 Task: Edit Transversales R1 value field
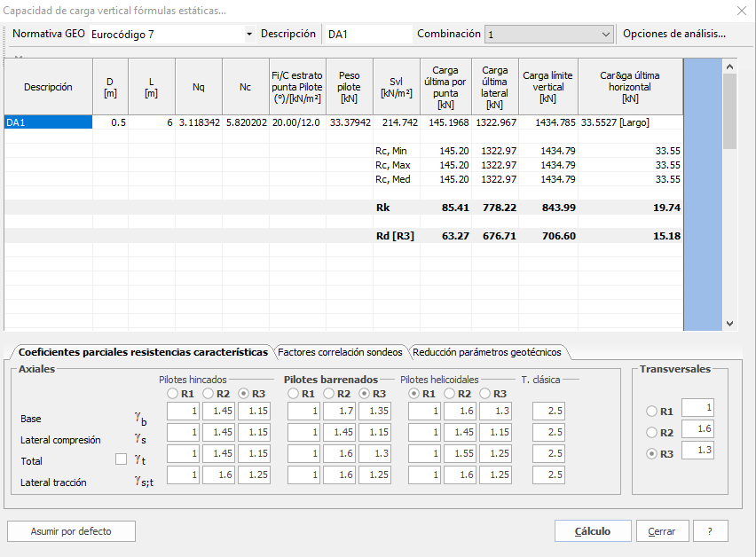point(697,408)
